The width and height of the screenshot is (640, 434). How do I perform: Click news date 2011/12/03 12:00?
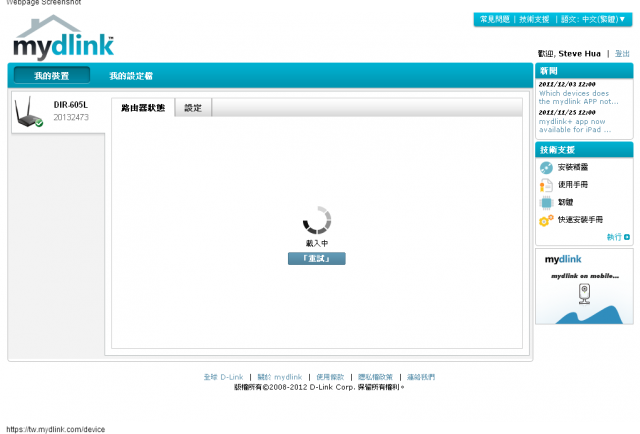point(567,84)
